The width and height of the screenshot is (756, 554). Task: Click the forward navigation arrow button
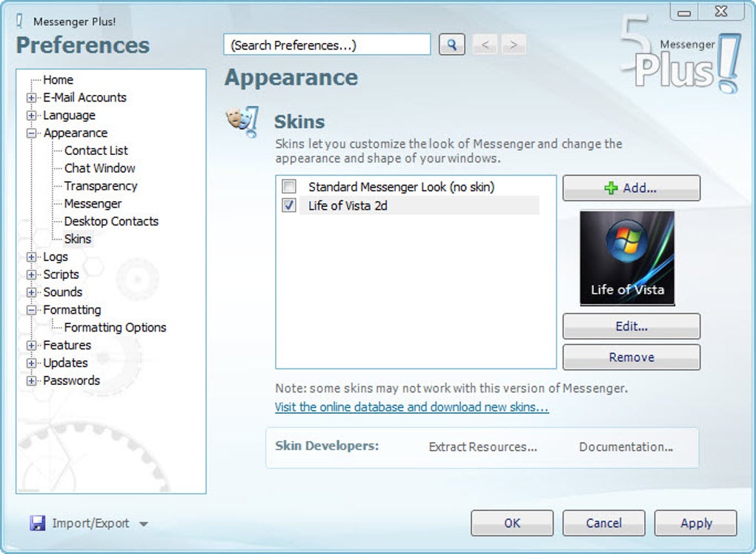click(514, 45)
